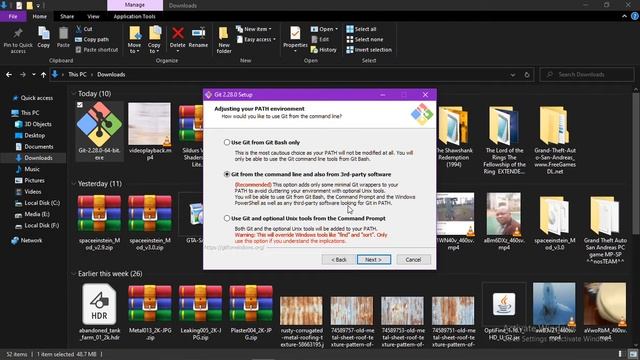This screenshot has height=360, width=640.
Task: Select Cut in the Clipboard group
Action: tap(84, 29)
